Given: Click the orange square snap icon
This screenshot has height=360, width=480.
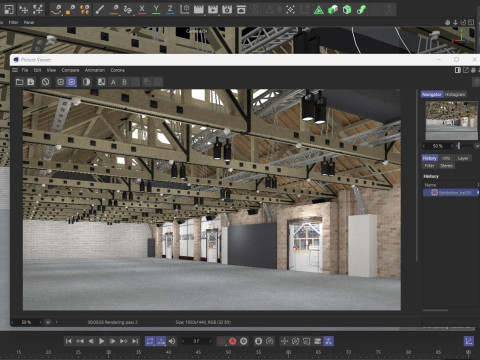Looking at the screenshot, I should (x=70, y=10).
